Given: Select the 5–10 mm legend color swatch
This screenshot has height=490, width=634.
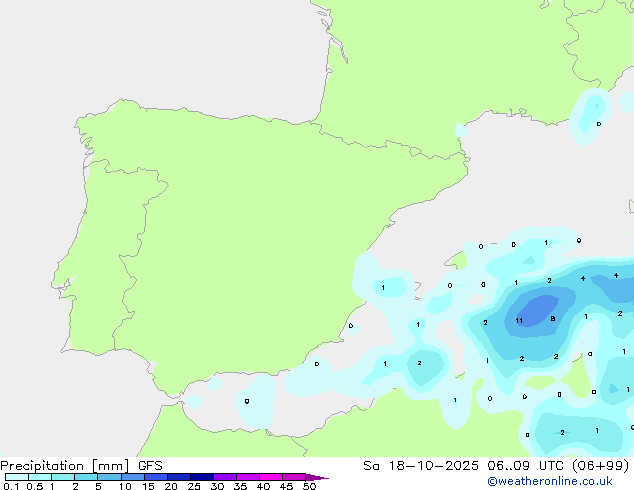Looking at the screenshot, I should pyautogui.click(x=109, y=477).
